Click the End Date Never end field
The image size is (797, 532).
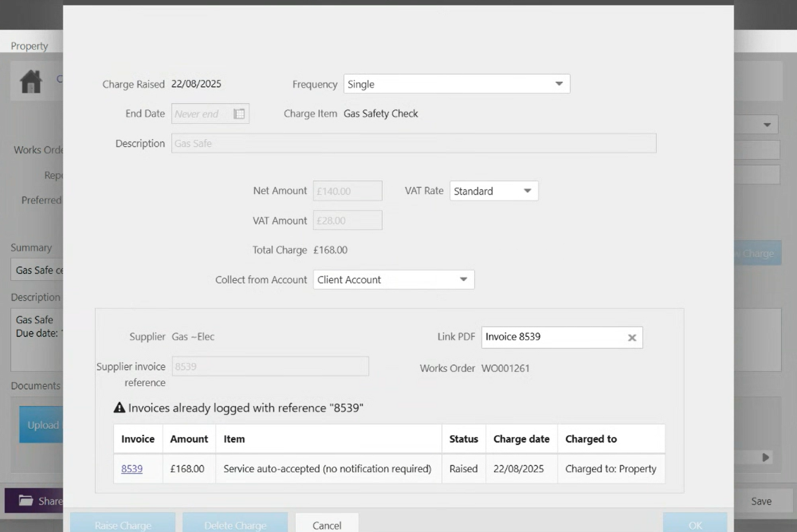click(x=210, y=114)
